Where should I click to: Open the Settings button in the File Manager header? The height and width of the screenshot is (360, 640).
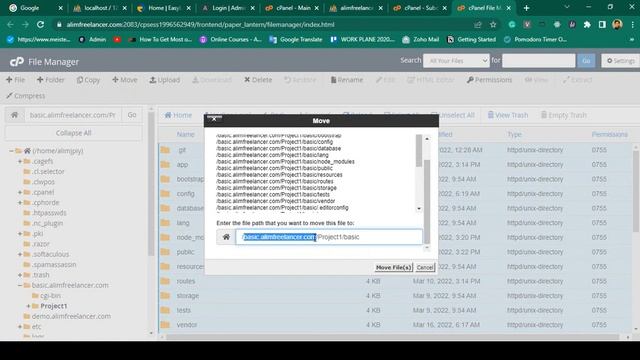point(620,61)
